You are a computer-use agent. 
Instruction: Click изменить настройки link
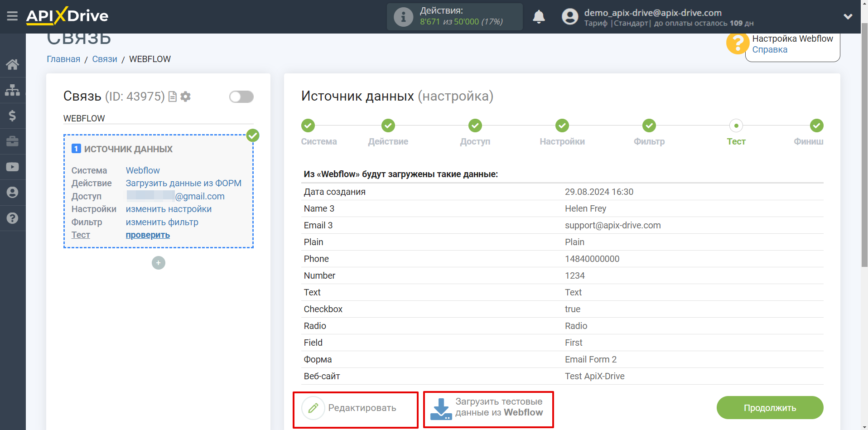[169, 209]
